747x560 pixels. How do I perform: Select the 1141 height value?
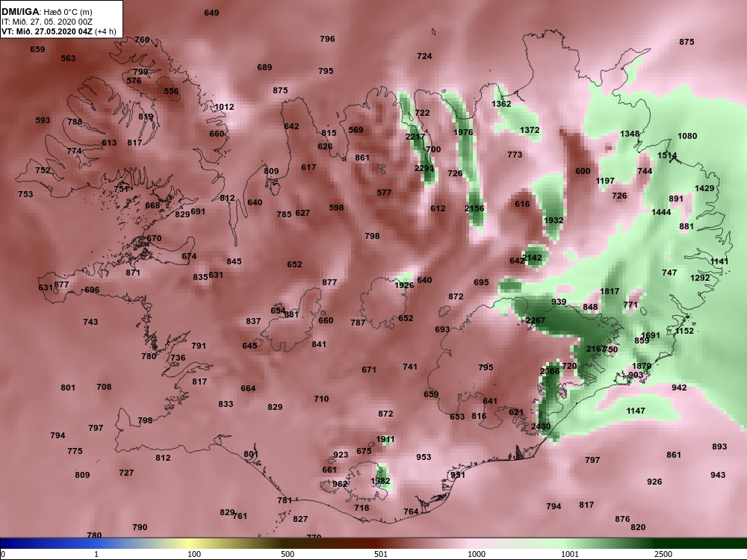click(719, 261)
